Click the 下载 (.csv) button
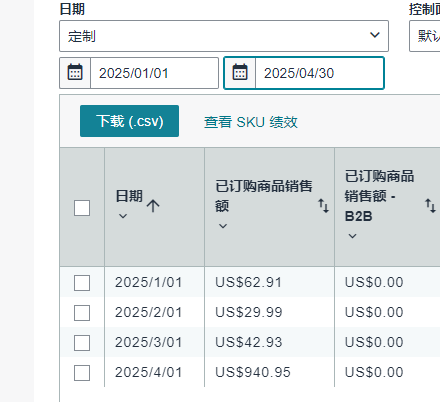This screenshot has width=440, height=402. coord(129,121)
